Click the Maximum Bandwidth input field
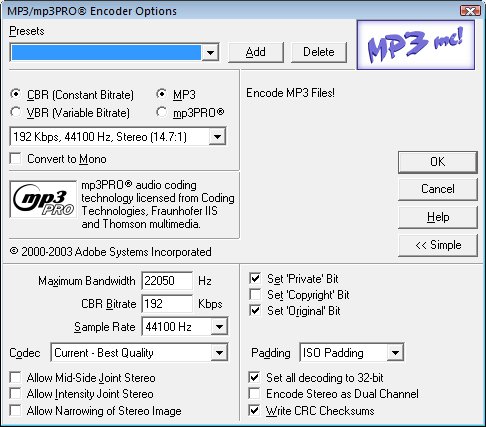Viewport: 486px width, 427px height. click(167, 281)
